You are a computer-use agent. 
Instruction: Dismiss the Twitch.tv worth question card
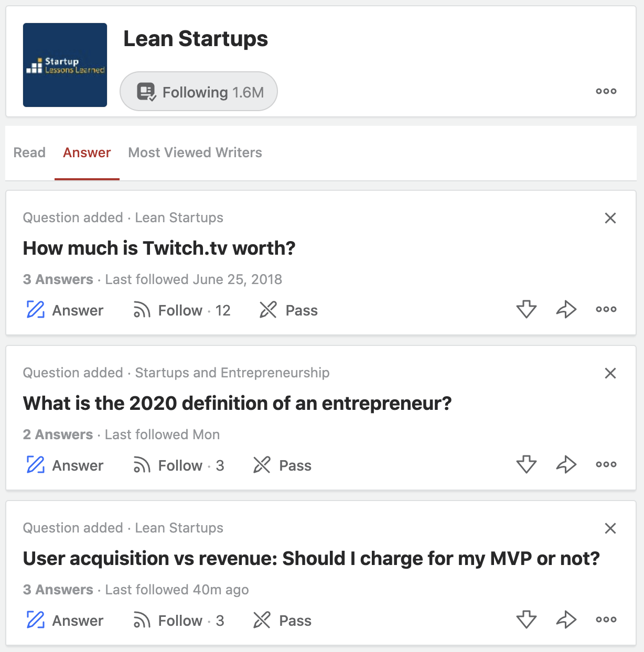pos(610,218)
